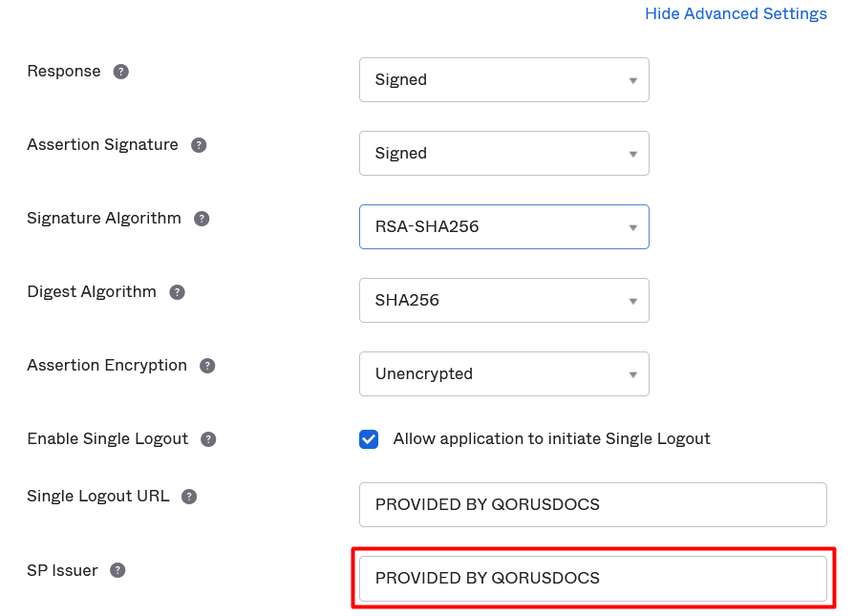854x616 pixels.
Task: Click help icon beside Assertion Signature
Action: point(199,145)
